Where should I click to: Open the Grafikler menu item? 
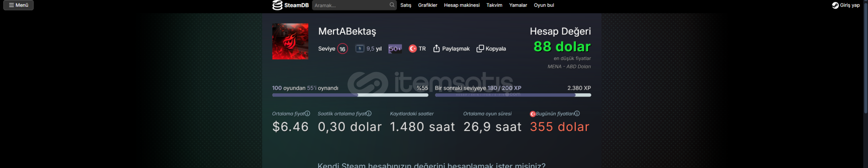tap(427, 5)
